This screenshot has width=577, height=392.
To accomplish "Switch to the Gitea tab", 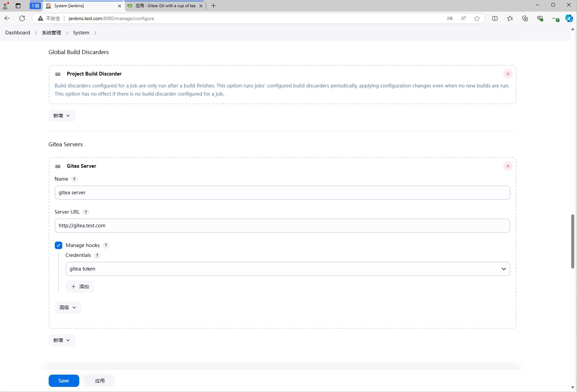I will click(165, 6).
